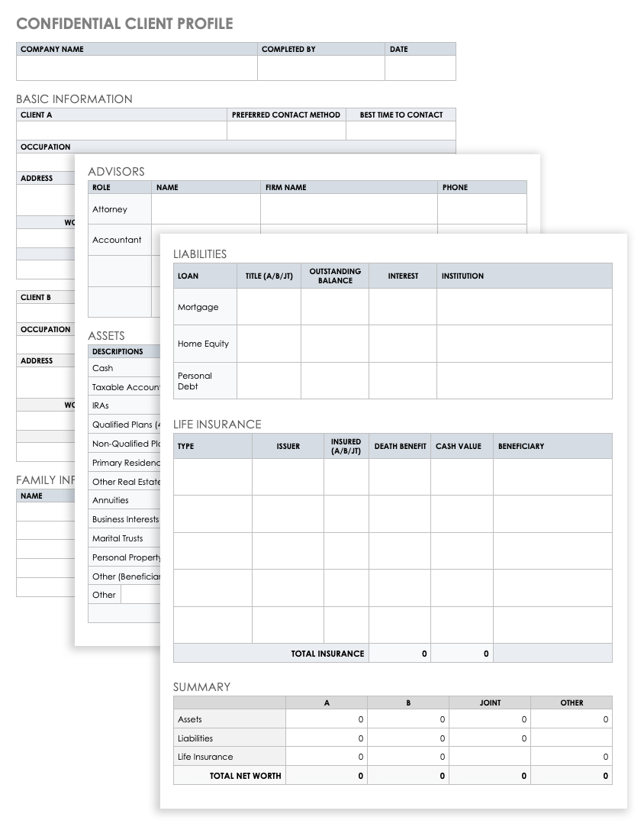Select the first Life Insurance Type cell
This screenshot has width=644, height=830.
pyautogui.click(x=212, y=477)
